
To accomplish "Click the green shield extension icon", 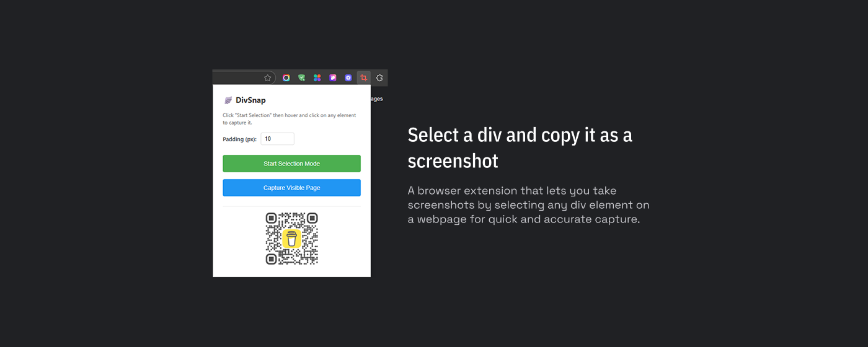I will click(x=302, y=78).
